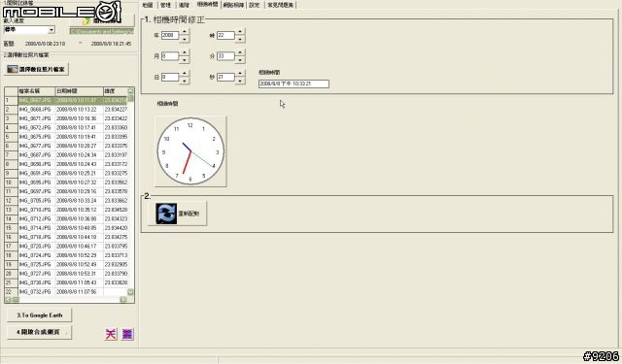Click the 日期時間 column header
Image resolution: width=622 pixels, height=364 pixels.
coord(79,91)
